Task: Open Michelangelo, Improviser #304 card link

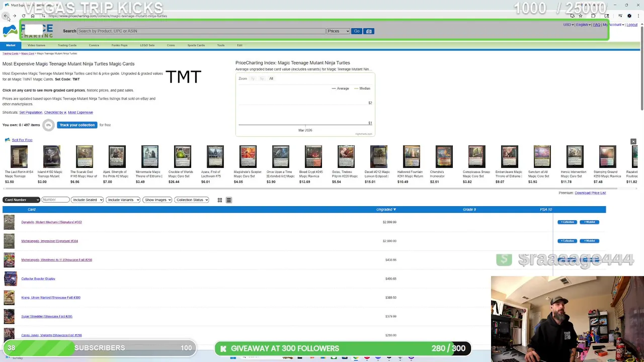Action: pos(49,241)
